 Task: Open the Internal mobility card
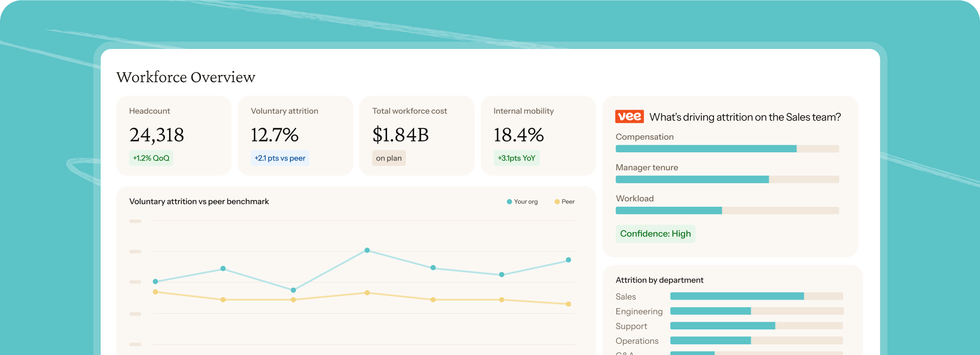[x=538, y=136]
